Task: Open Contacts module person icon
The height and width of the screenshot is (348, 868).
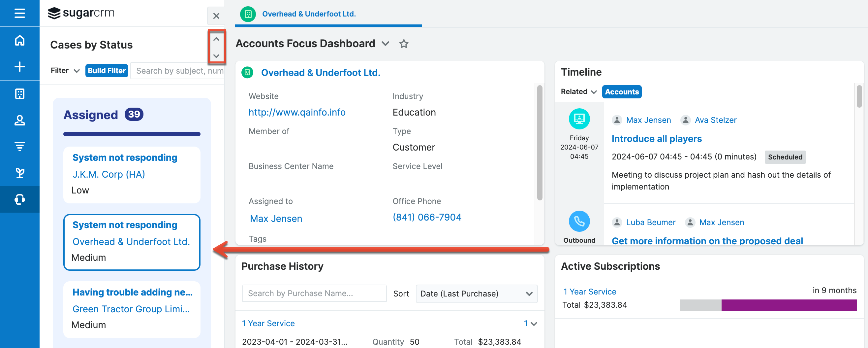Action: tap(19, 120)
